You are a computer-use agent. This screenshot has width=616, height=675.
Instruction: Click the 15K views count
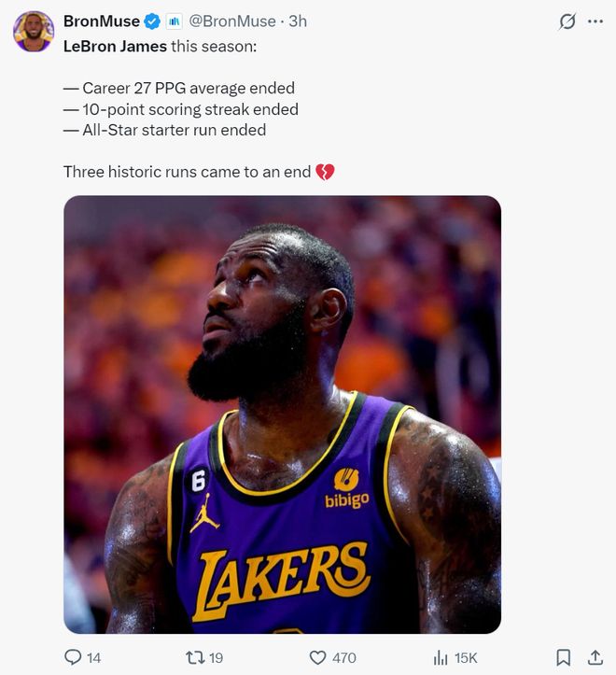(x=466, y=658)
